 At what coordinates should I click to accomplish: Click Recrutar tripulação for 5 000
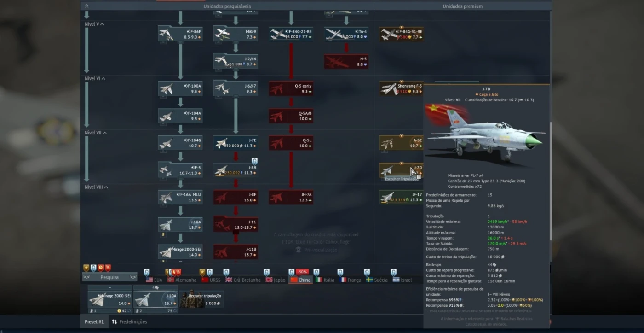tap(202, 299)
